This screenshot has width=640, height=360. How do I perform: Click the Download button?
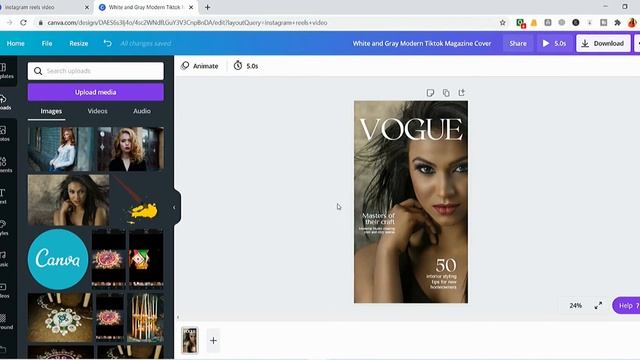(603, 43)
